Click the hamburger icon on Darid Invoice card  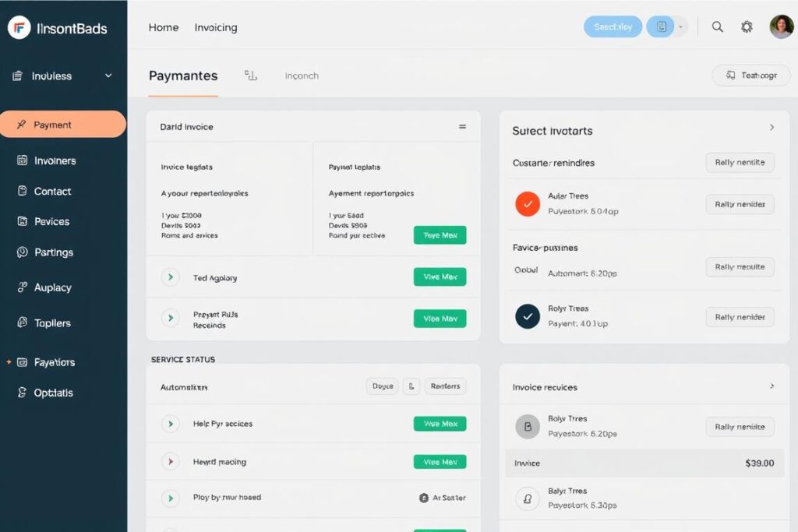(462, 126)
